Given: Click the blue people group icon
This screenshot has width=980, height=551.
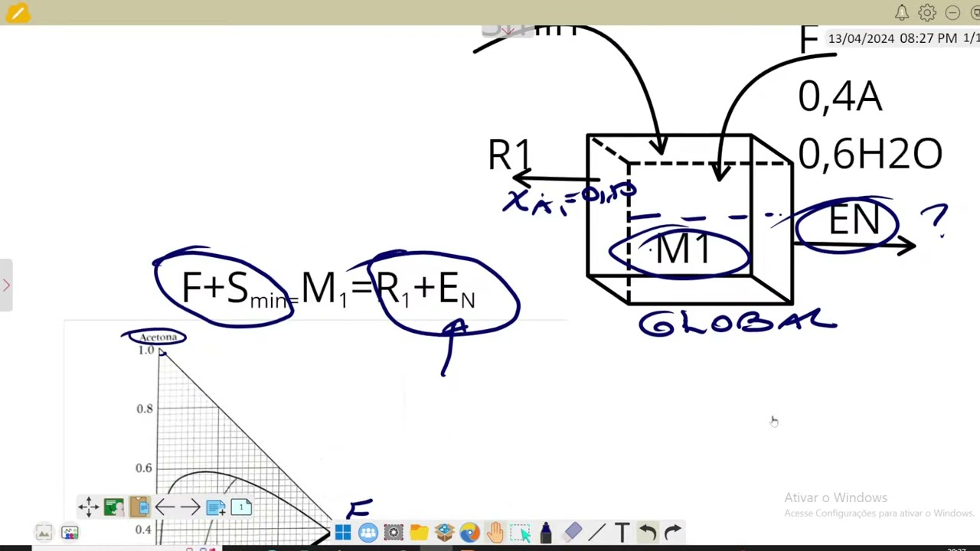Looking at the screenshot, I should (368, 533).
